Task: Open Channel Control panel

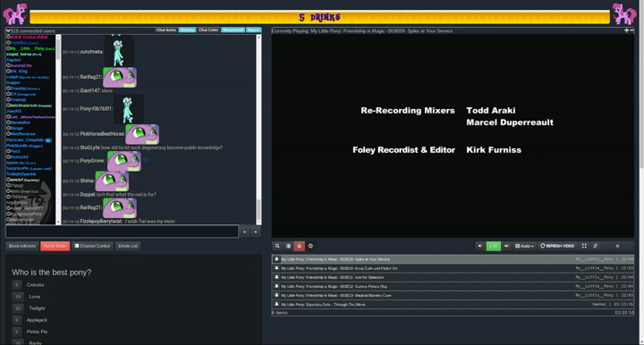Action: (92, 246)
